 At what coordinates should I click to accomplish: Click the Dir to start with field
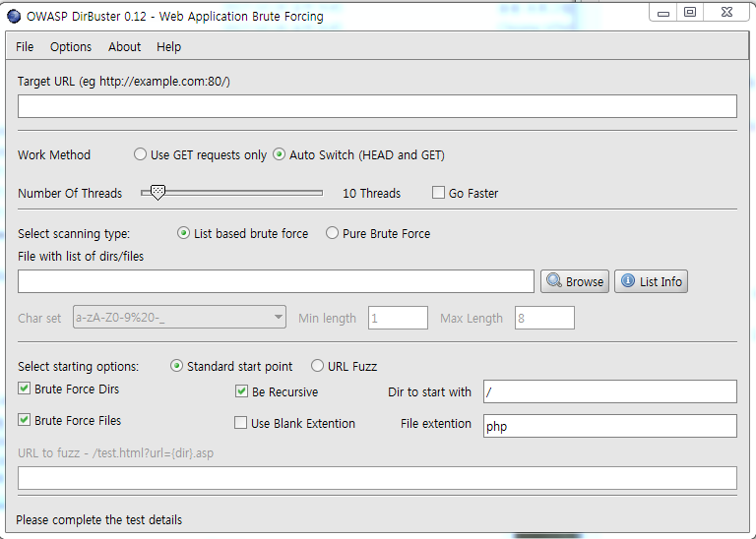point(610,391)
